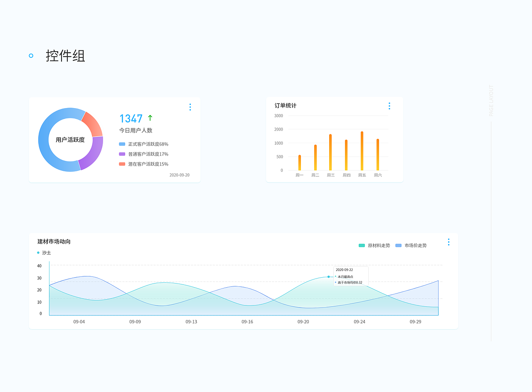Toggle the 市场价走势 legend series
Image resolution: width=532 pixels, height=392 pixels.
pyautogui.click(x=411, y=246)
